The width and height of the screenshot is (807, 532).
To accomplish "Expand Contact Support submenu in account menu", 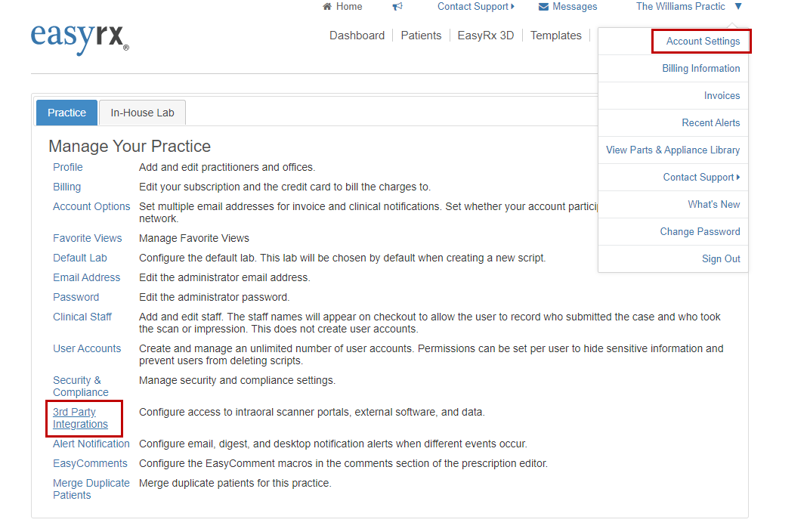I will point(701,177).
